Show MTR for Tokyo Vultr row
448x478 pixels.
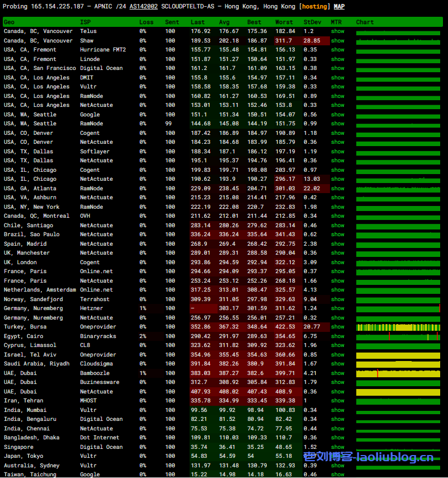(x=338, y=456)
